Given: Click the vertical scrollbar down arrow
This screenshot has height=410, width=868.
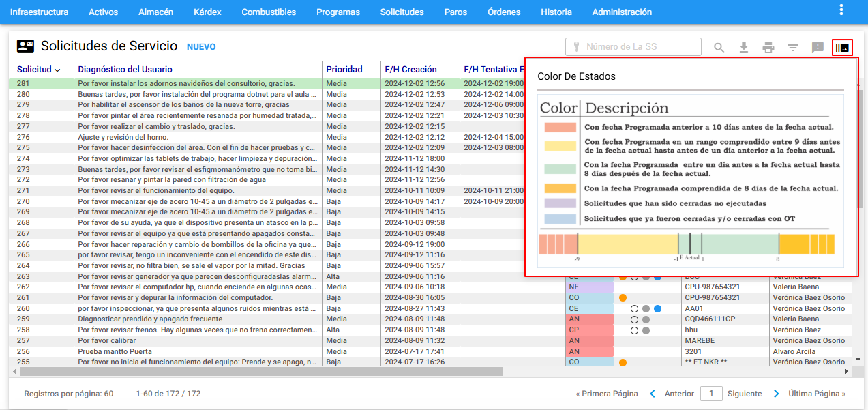Looking at the screenshot, I should (857, 360).
